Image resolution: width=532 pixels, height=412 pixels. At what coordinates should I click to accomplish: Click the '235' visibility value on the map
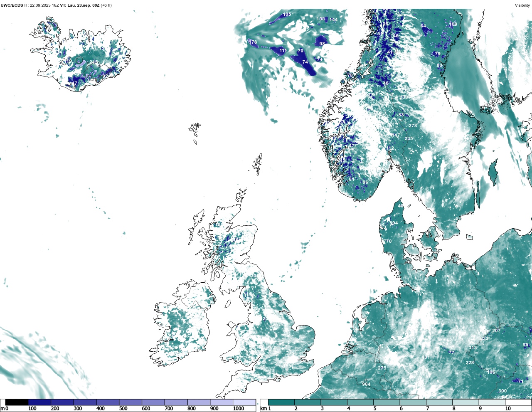pos(409,138)
